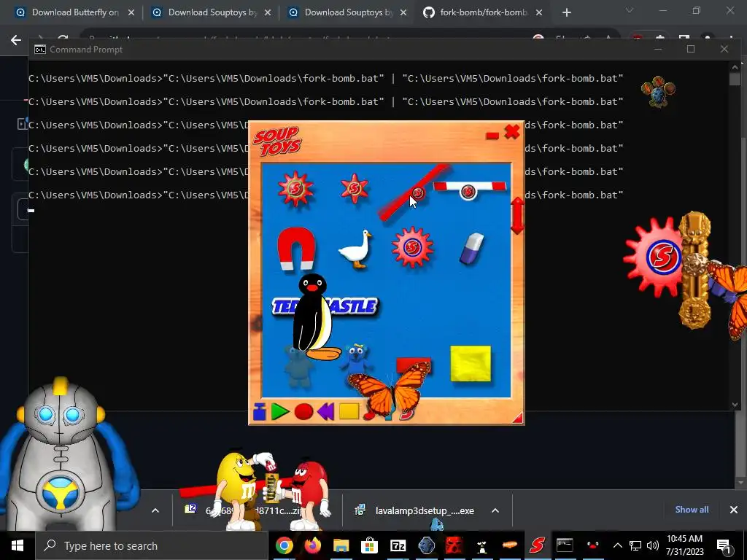This screenshot has width=747, height=560.
Task: Click the large red gear on desktop
Action: point(654,257)
